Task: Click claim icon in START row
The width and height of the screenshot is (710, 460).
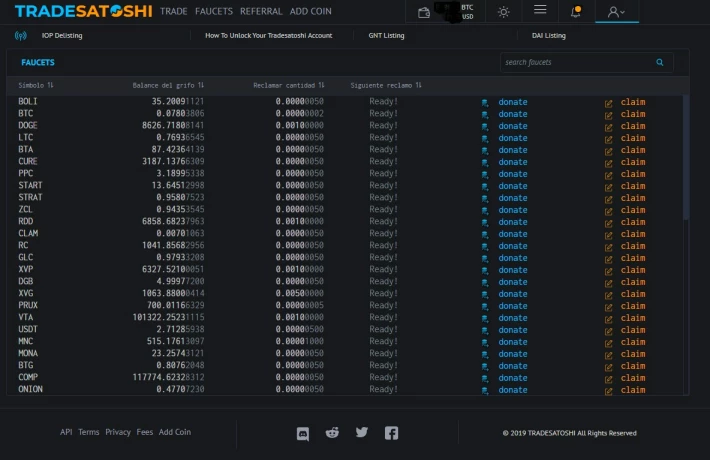Action: coord(609,187)
